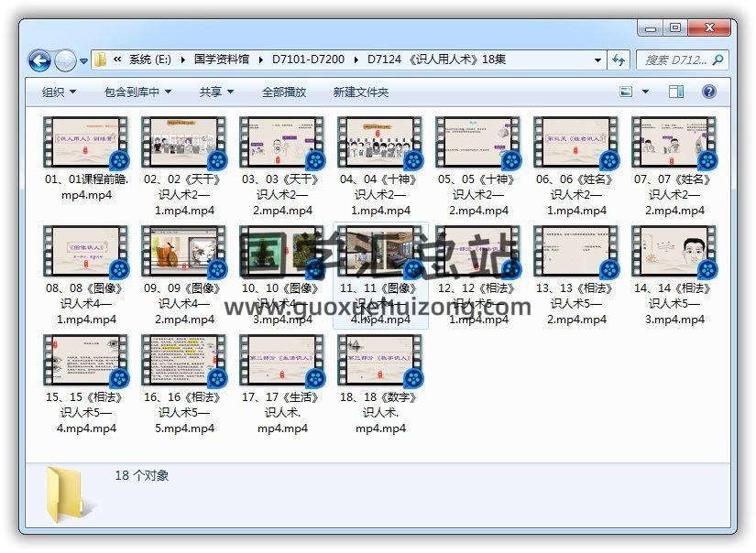Screen dimensions: 756x553
Task: Click the folder icon in address bar
Action: [x=100, y=60]
